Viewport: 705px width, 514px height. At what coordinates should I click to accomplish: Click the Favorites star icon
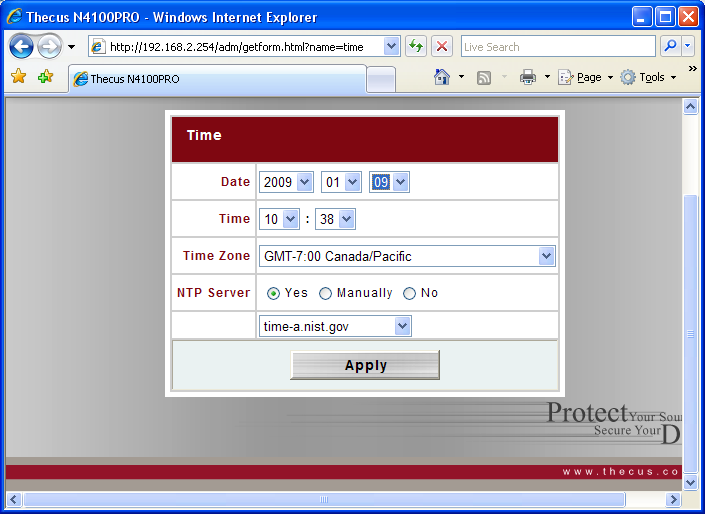pos(18,77)
